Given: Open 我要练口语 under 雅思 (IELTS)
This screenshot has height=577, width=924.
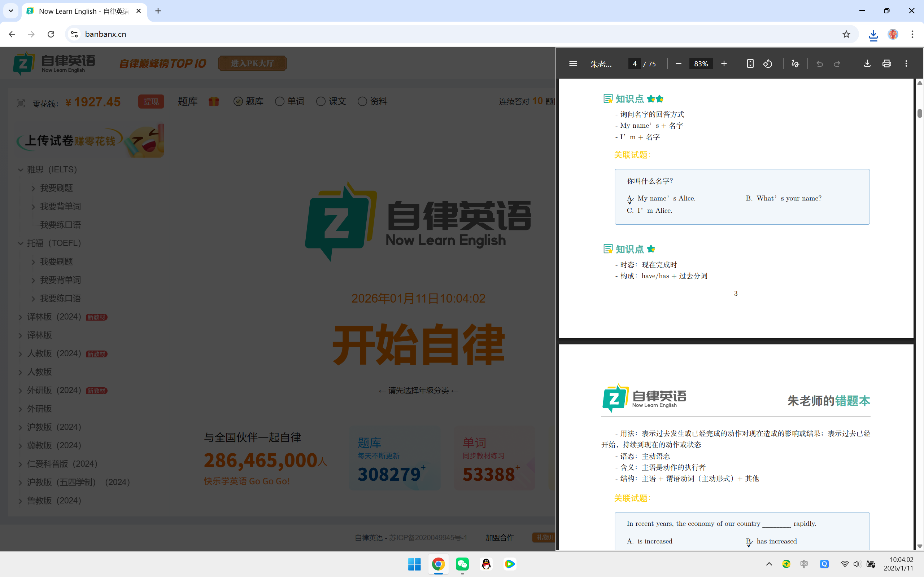Looking at the screenshot, I should coord(60,225).
